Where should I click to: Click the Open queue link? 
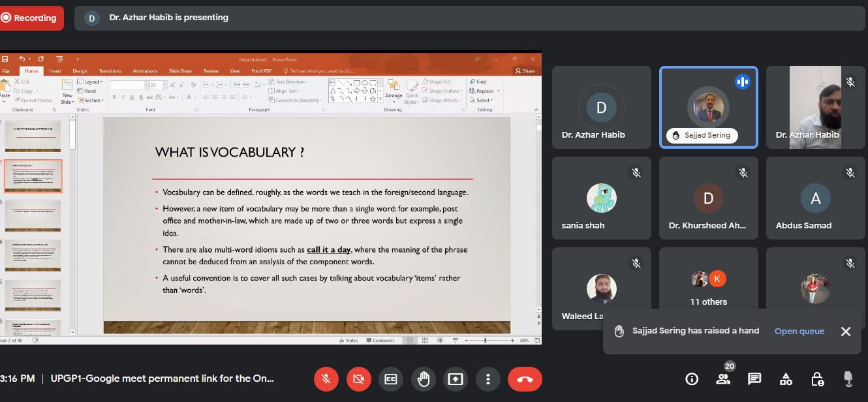799,332
